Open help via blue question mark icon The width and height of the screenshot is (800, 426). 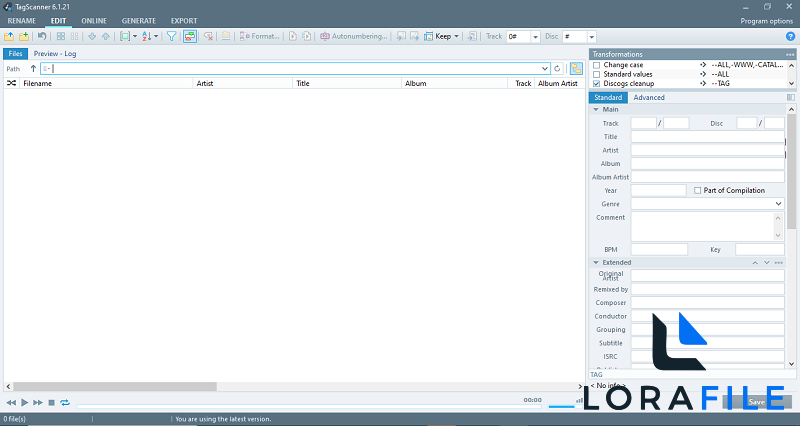click(790, 36)
